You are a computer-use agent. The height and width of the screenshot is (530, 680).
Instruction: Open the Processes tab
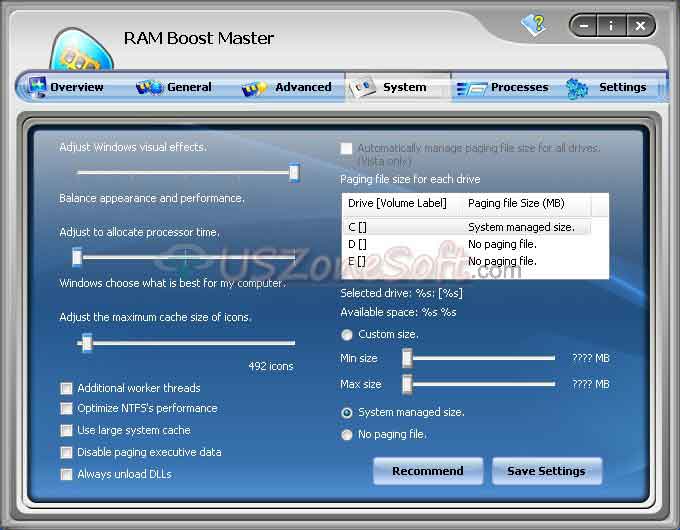point(503,88)
